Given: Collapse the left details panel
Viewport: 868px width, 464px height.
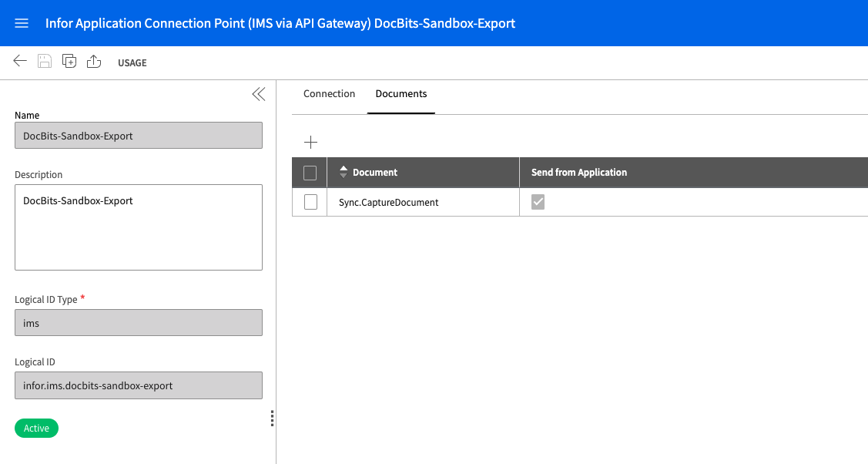Looking at the screenshot, I should click(259, 94).
